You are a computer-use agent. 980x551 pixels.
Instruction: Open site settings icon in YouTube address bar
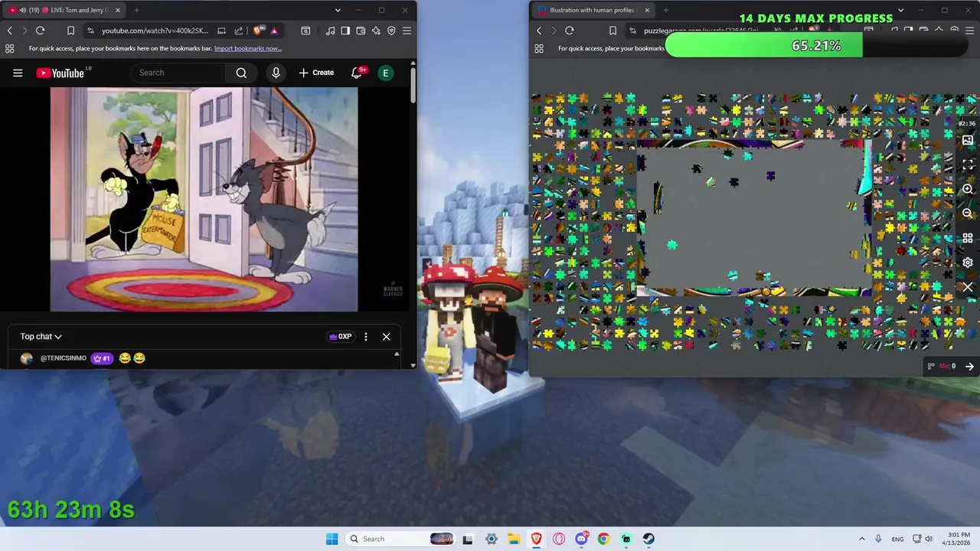[90, 31]
